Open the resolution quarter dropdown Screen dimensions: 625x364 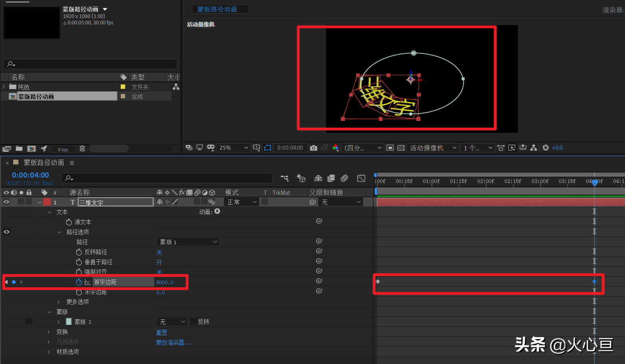(363, 148)
